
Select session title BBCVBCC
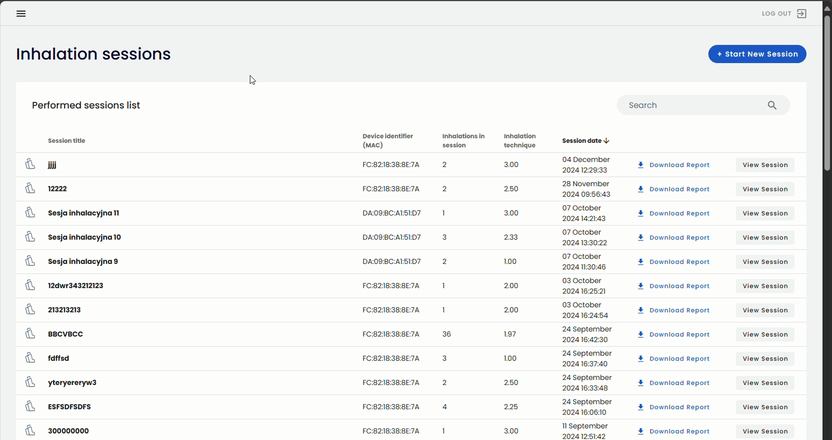pos(65,334)
